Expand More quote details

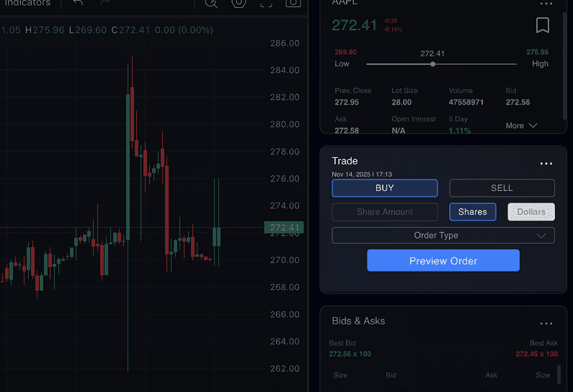[522, 125]
